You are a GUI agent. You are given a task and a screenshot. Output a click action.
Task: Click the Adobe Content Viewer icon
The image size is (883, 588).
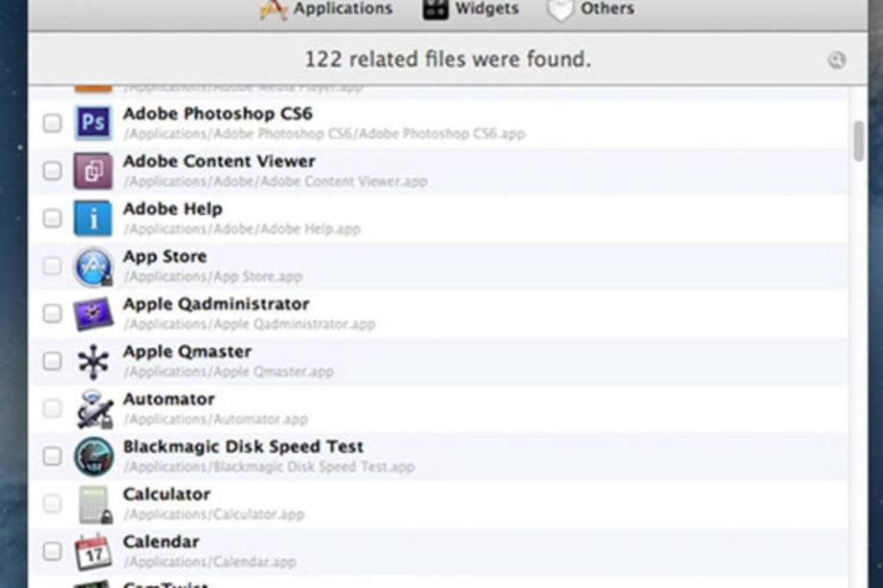pyautogui.click(x=93, y=171)
